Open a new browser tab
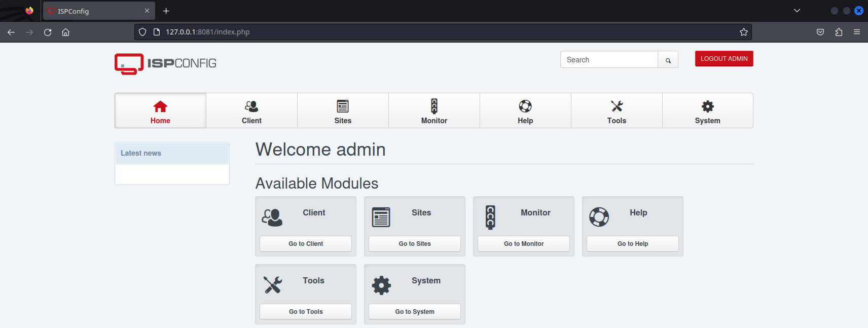Image resolution: width=868 pixels, height=328 pixels. pyautogui.click(x=166, y=11)
